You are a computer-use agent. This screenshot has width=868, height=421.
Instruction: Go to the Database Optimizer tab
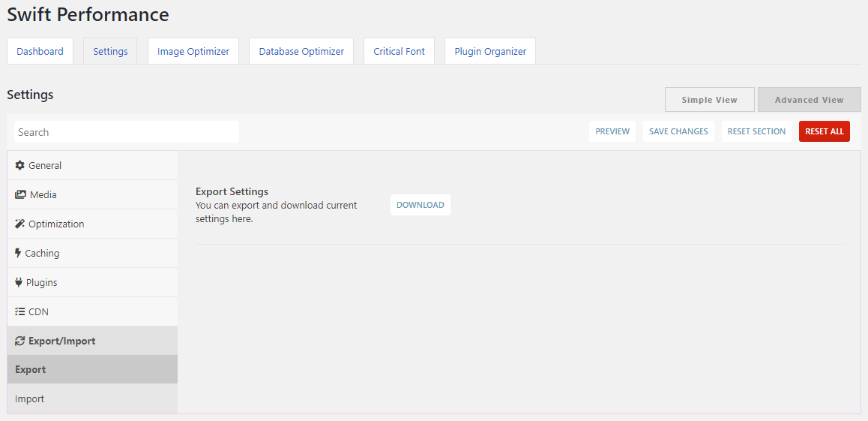301,51
